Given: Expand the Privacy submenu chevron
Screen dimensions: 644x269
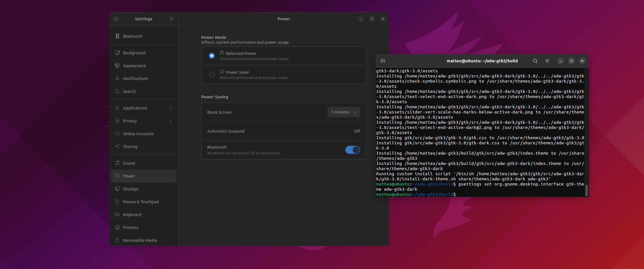Looking at the screenshot, I should tap(170, 121).
